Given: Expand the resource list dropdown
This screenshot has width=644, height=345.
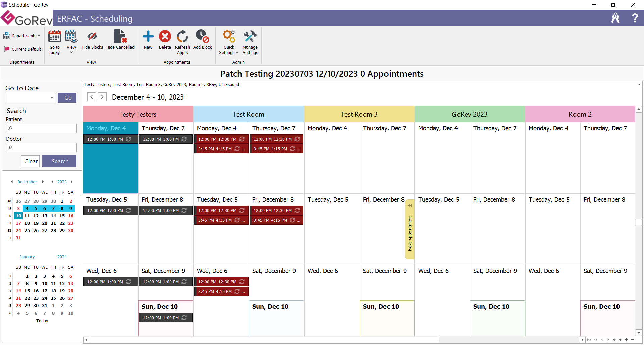Looking at the screenshot, I should (x=639, y=85).
